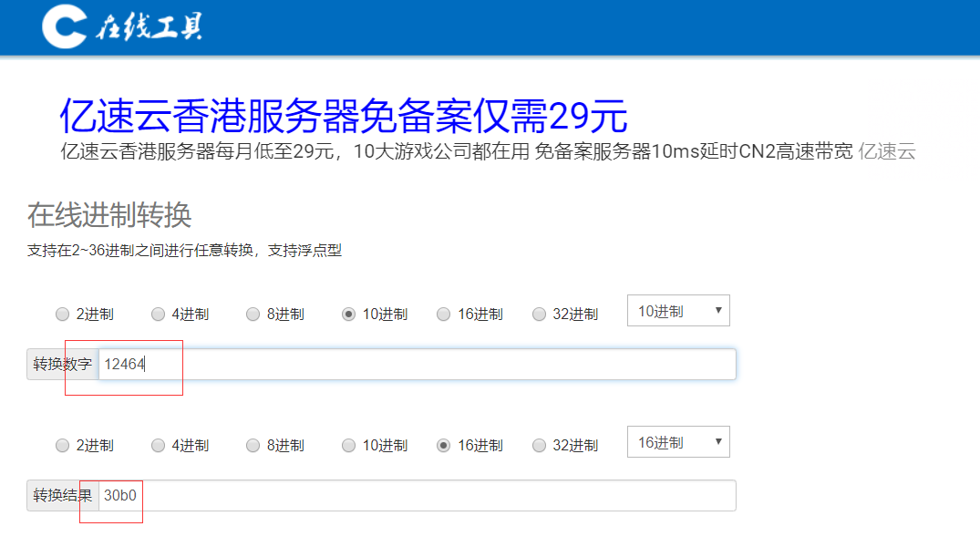Select result 32进制 radio button
Viewport: 980px width, 547px height.
pos(540,445)
